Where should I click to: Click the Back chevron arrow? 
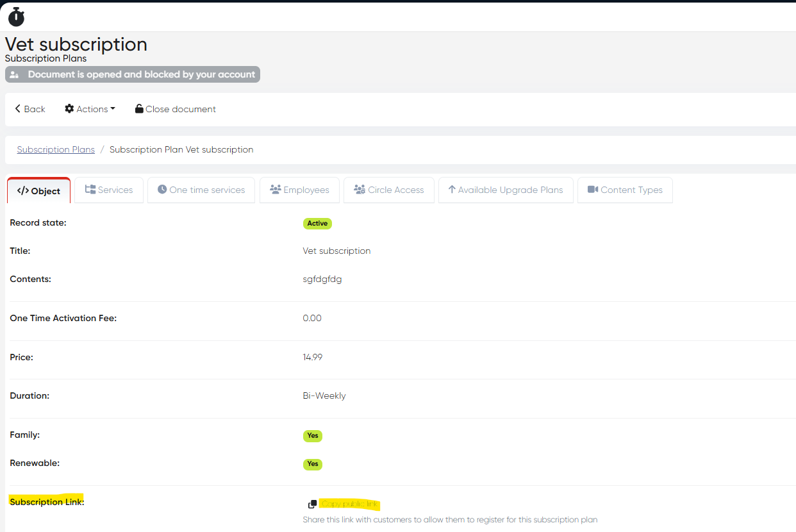[x=18, y=109]
